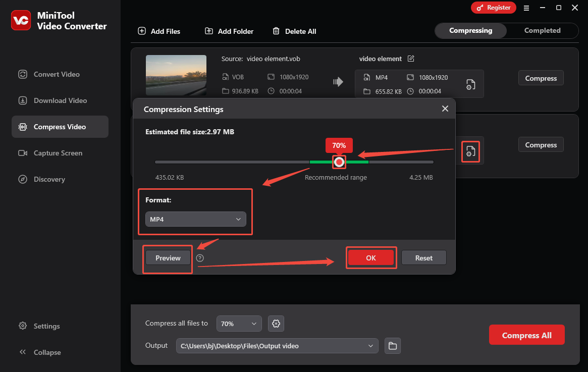Click the 435.02 KB minimum size label
The image size is (588, 372).
170,177
